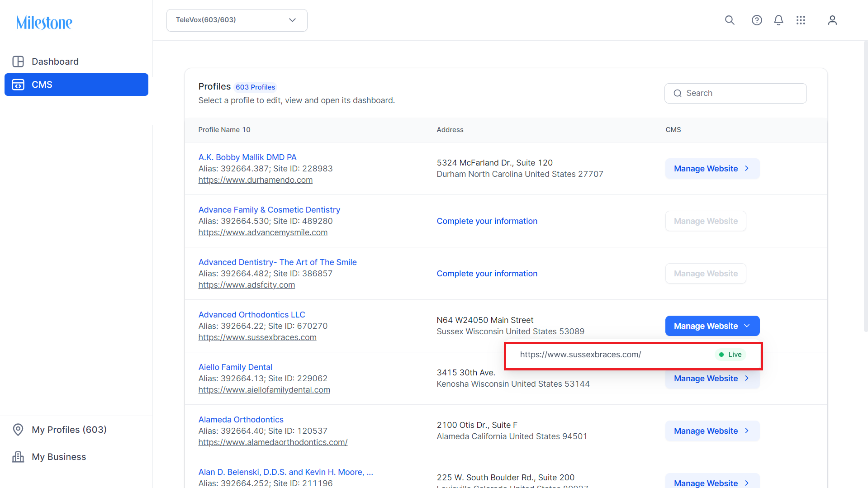Open Advanced Orthodontics LLC profile
868x488 pixels.
[252, 315]
